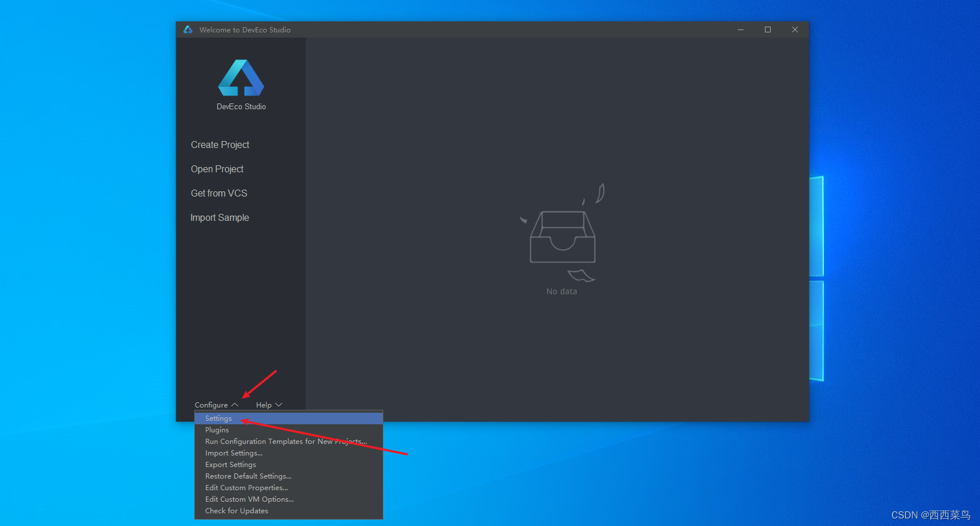Click the empty inbox No data icon

point(563,233)
